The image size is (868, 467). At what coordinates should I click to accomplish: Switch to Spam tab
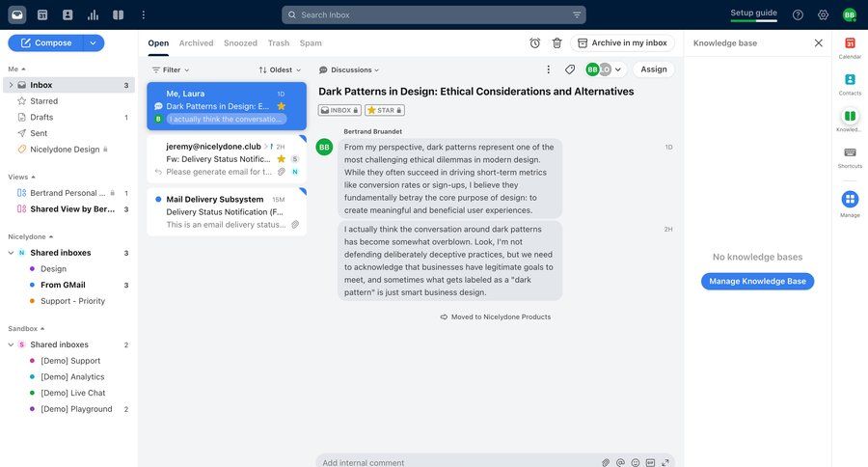[x=311, y=42]
